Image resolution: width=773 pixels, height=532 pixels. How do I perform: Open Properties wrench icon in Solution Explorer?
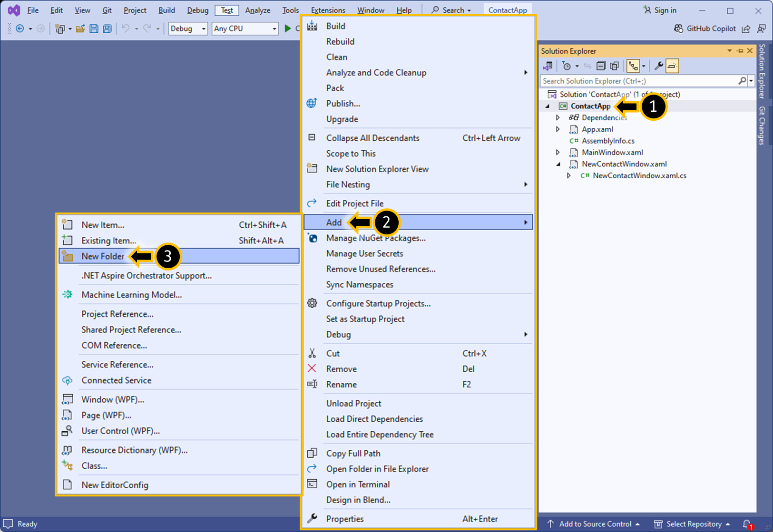659,66
